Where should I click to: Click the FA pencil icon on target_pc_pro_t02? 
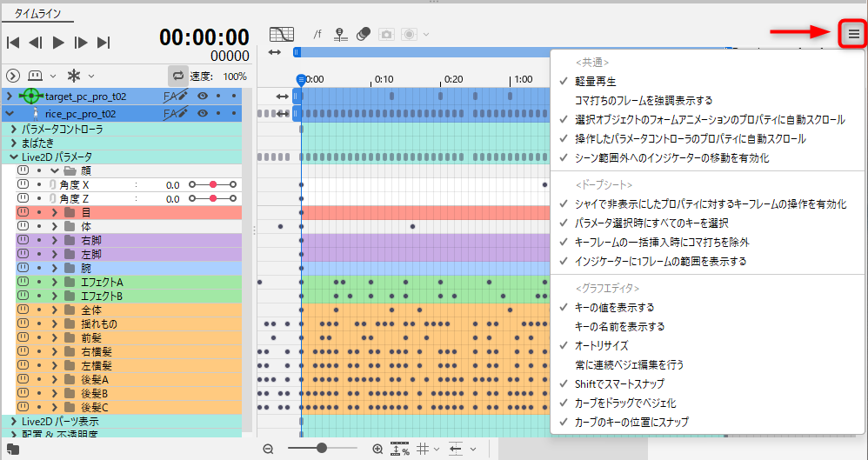coord(176,97)
